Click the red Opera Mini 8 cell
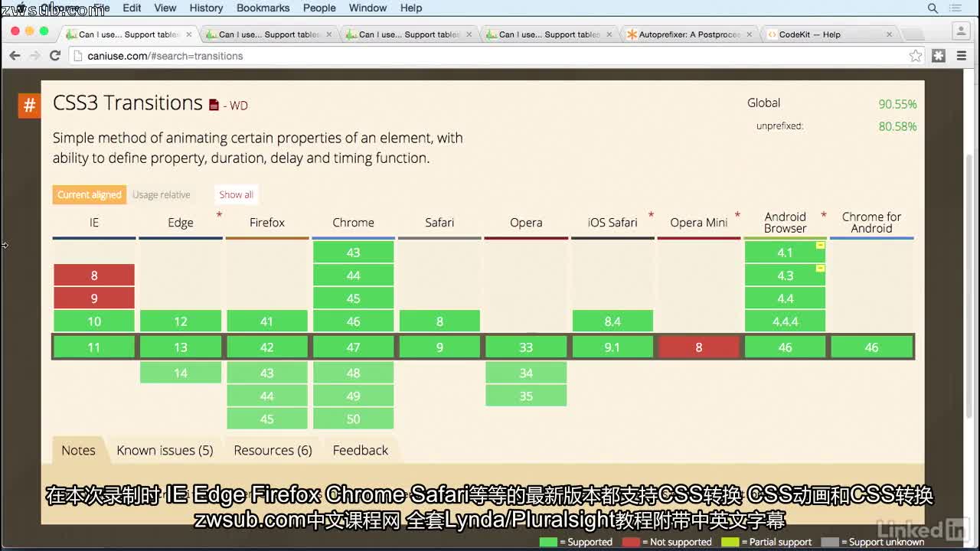This screenshot has height=551, width=980. pos(698,347)
